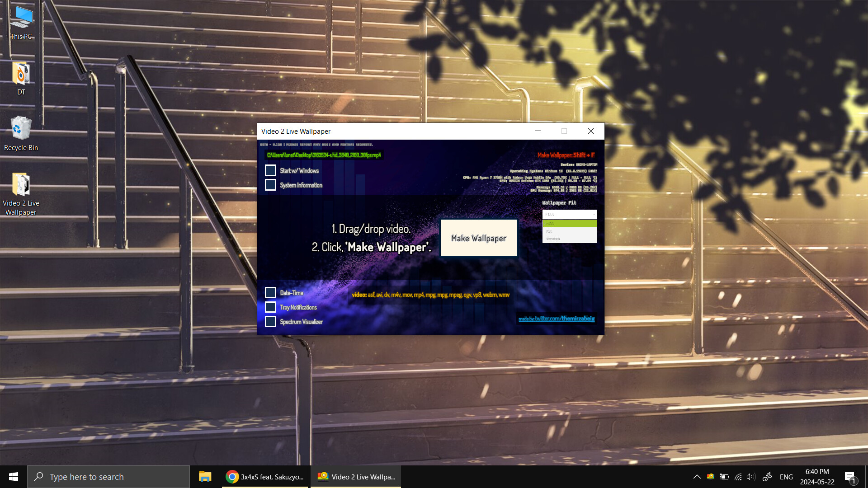
Task: Click the Make Wallpaper button
Action: pos(478,238)
